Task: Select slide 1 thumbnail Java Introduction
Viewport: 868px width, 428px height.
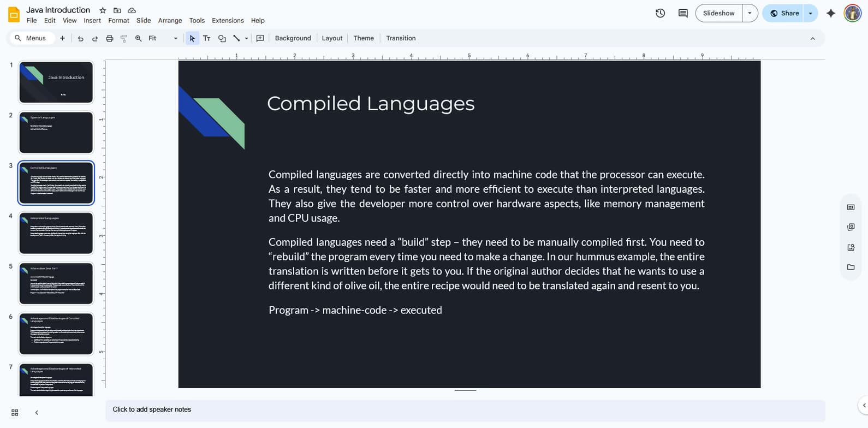Action: click(56, 82)
